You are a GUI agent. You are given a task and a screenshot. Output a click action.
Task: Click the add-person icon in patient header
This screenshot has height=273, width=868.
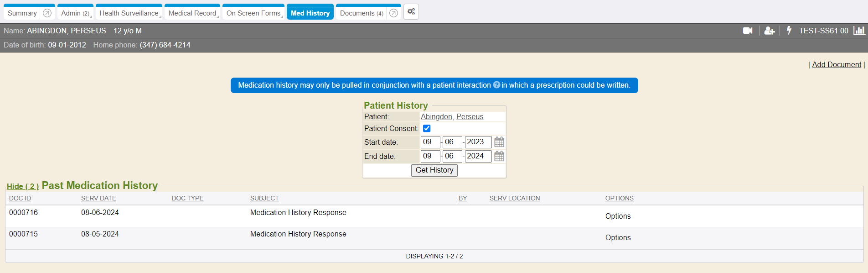click(x=769, y=31)
